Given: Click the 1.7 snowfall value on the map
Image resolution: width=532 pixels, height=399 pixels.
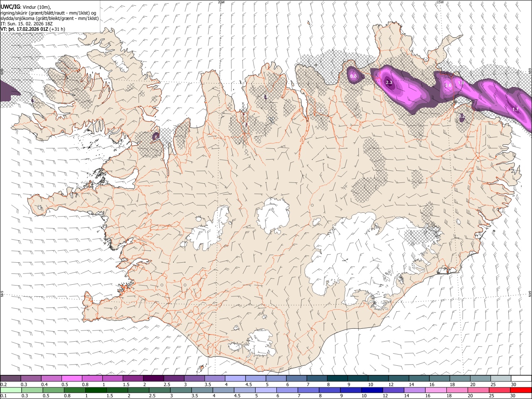Looking at the screenshot, I should pyautogui.click(x=515, y=110).
